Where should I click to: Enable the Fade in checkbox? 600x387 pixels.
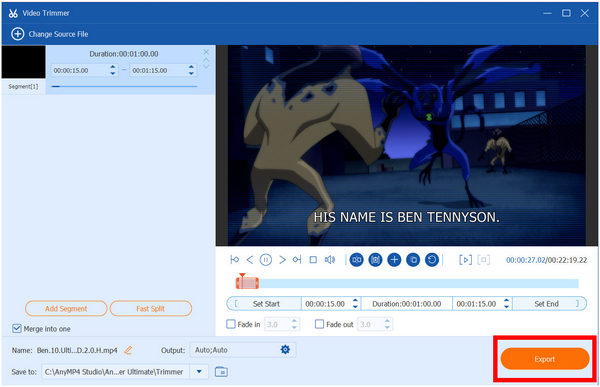[231, 324]
